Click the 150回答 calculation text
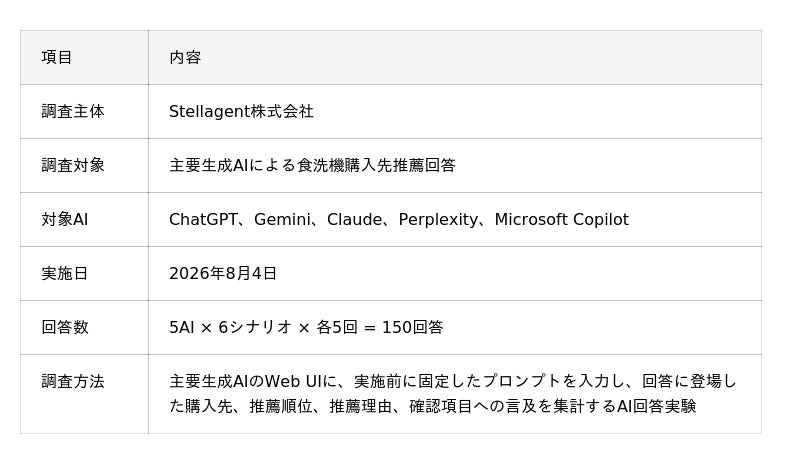The height and width of the screenshot is (464, 800). tap(413, 327)
